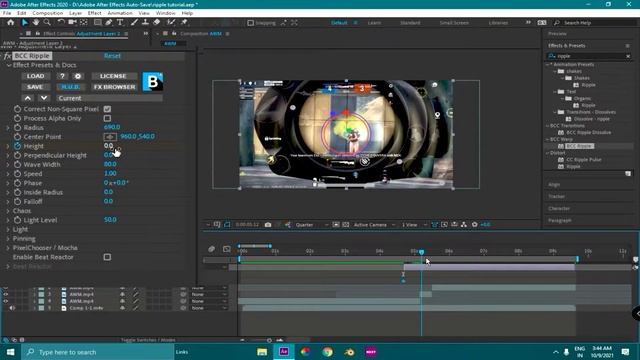This screenshot has height=360, width=640.
Task: Collapse Effect Presets & Docs section
Action: tap(8, 65)
